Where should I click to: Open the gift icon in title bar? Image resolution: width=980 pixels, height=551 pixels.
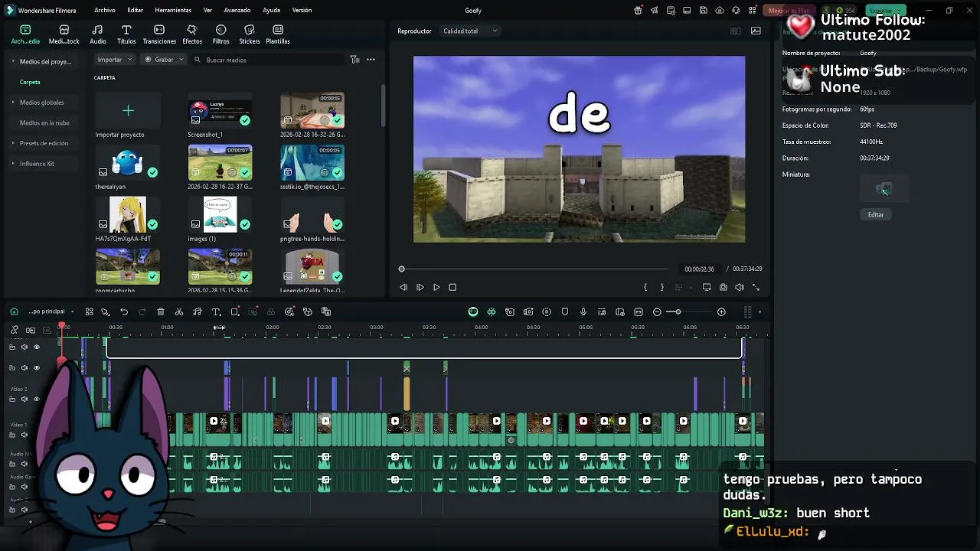(638, 10)
